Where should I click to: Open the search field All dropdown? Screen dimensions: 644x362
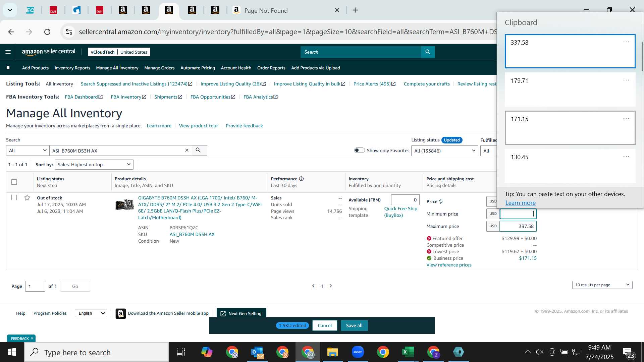28,150
